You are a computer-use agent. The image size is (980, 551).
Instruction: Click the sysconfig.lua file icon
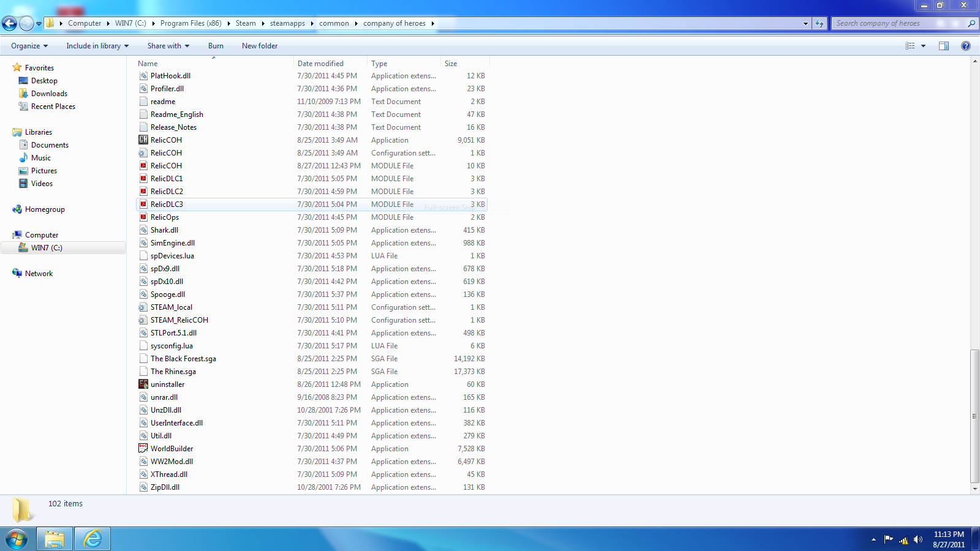(x=143, y=346)
